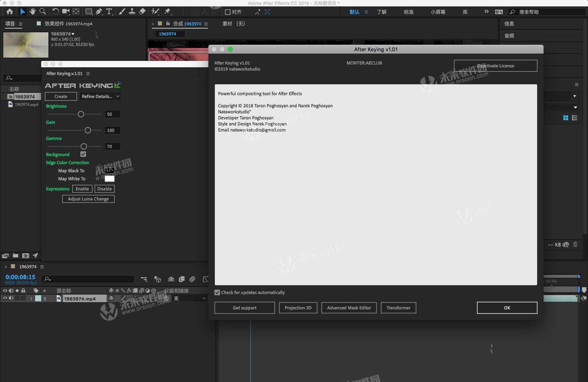Open the 合成 1963974 viewer panel menu
The height and width of the screenshot is (382, 588).
point(206,24)
